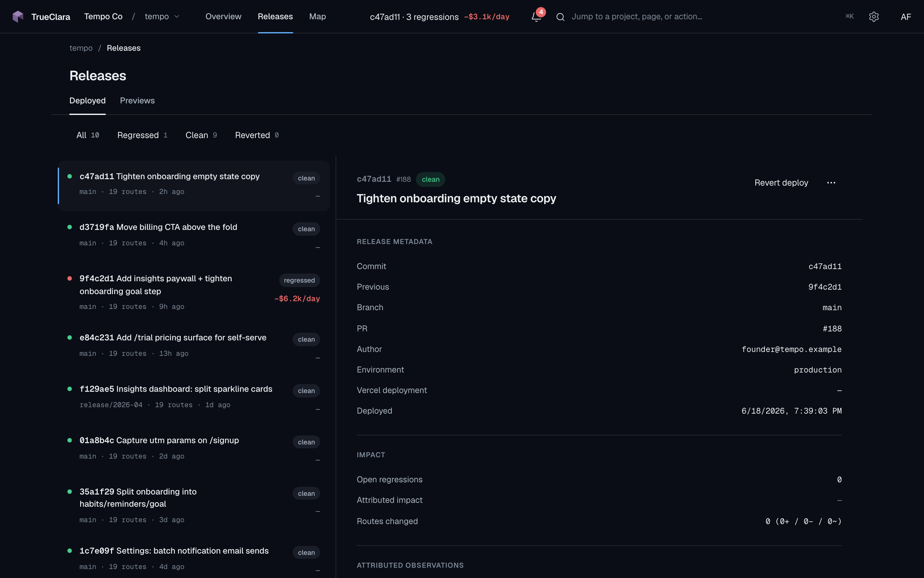
Task: Select release e84c231 Add /trial pricing surface
Action: [x=194, y=347]
